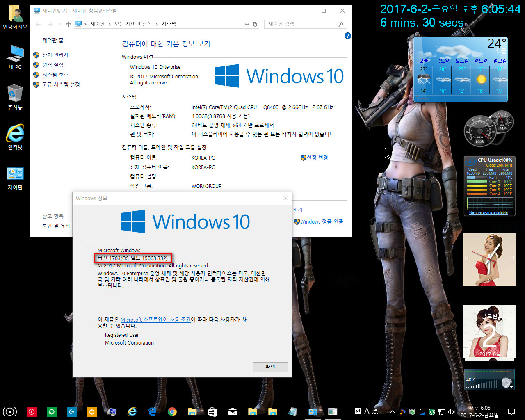The image size is (525, 420).
Task: Click the blue help question mark icon
Action: tap(348, 36)
